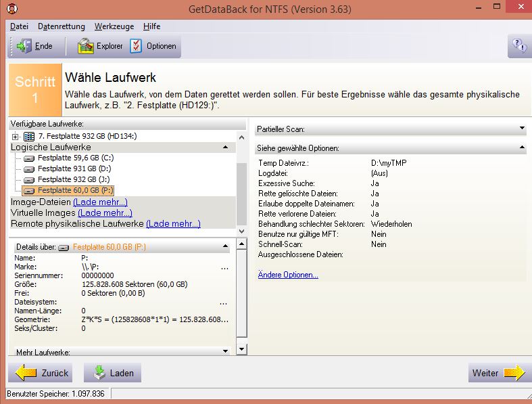The image size is (532, 404).
Task: Click the disk icon next to Festplatte 60,0 GB (P:)
Action: [x=29, y=191]
